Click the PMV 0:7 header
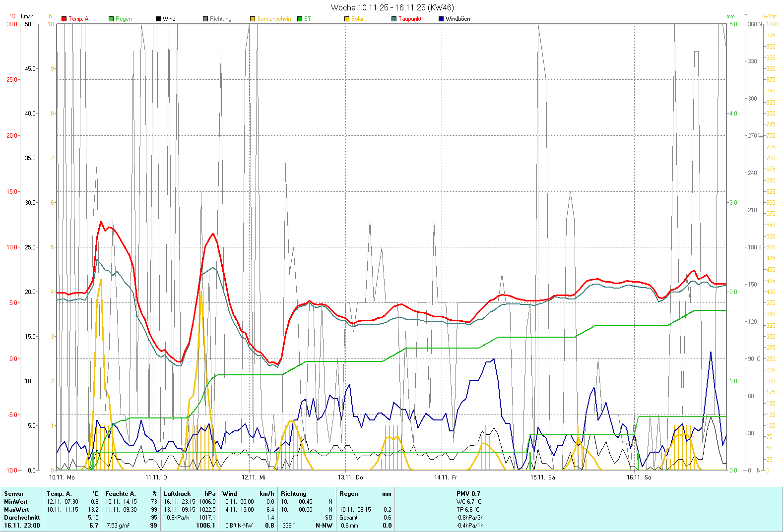Screen dimensions: 783x532 point(468,494)
